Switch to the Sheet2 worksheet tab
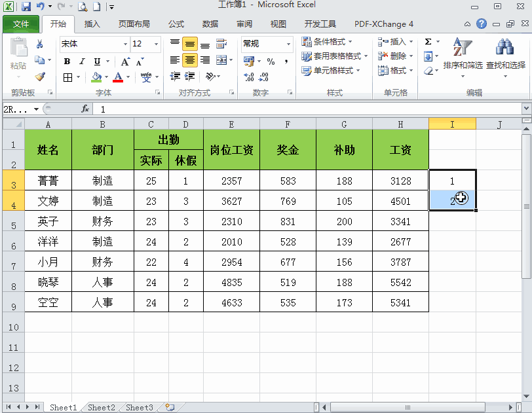 102,408
